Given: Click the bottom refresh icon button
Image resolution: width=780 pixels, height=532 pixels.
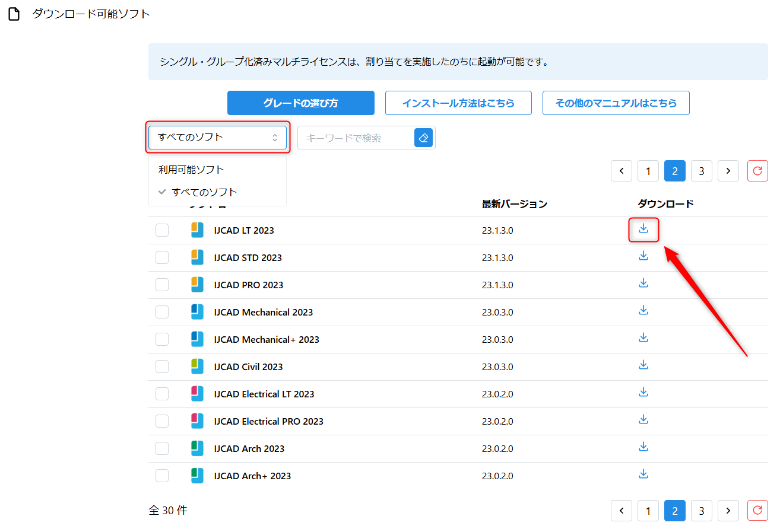Looking at the screenshot, I should [x=757, y=510].
